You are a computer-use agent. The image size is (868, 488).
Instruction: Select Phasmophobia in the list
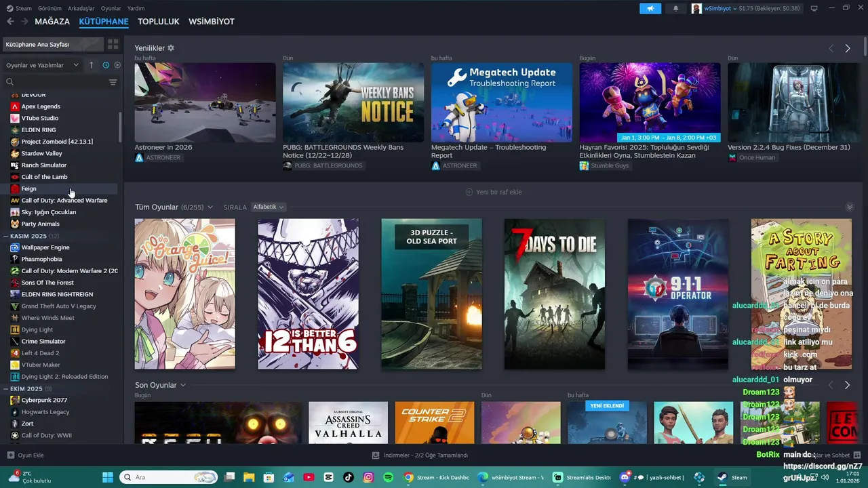pos(41,259)
